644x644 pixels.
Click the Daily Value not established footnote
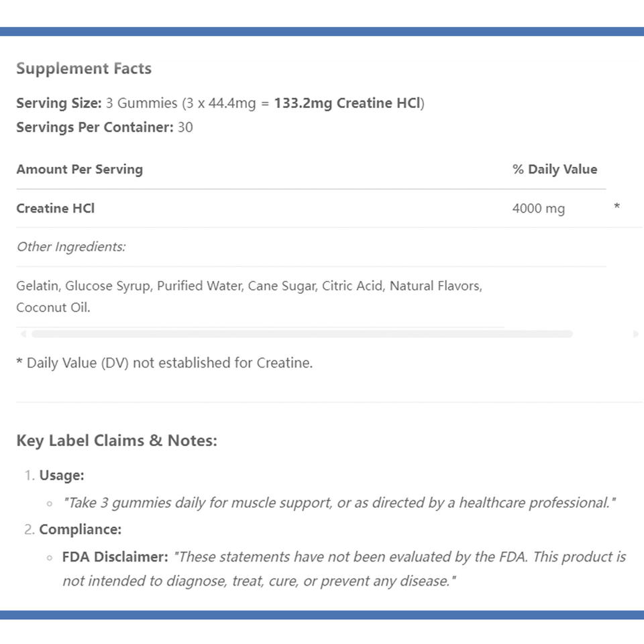coord(164,363)
